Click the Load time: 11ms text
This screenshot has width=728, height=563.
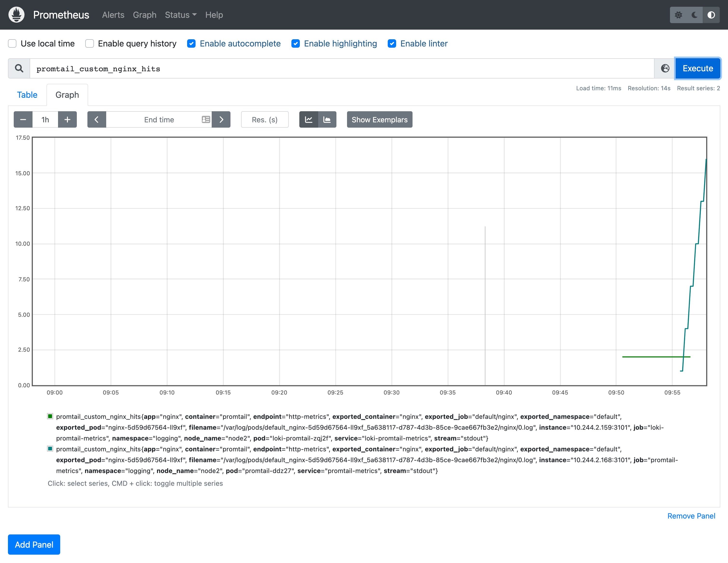tap(599, 88)
